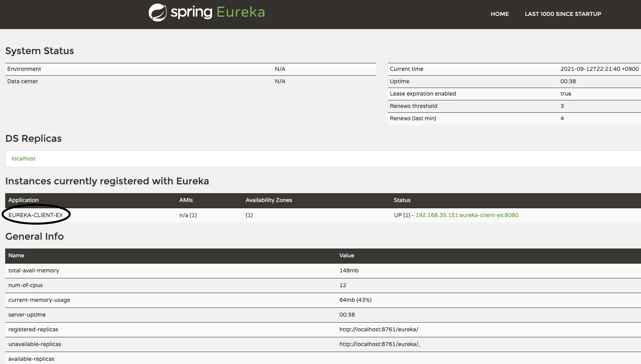Open LAST 1000 SINCE STARTUP page
Image resolution: width=641 pixels, height=364 pixels.
coord(563,14)
